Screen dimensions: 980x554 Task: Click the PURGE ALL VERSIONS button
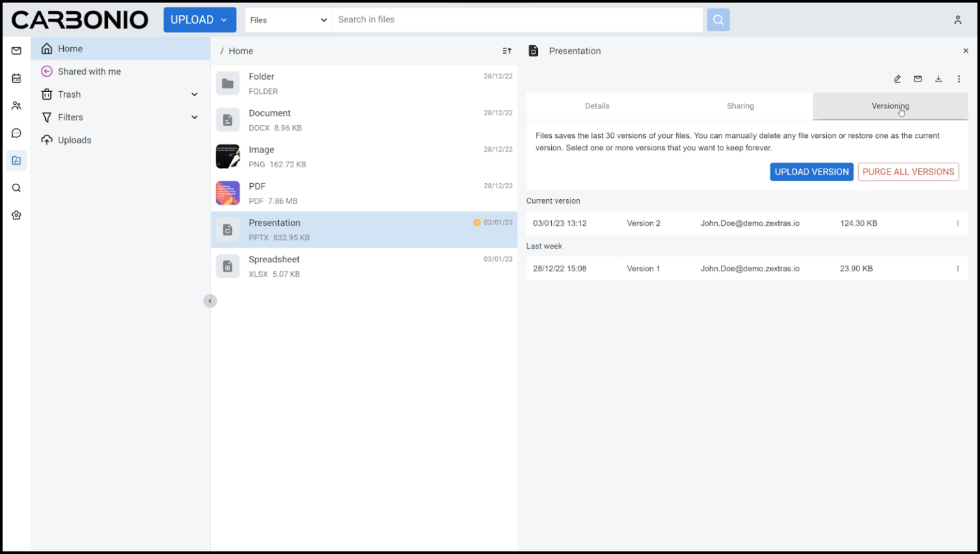[908, 172]
